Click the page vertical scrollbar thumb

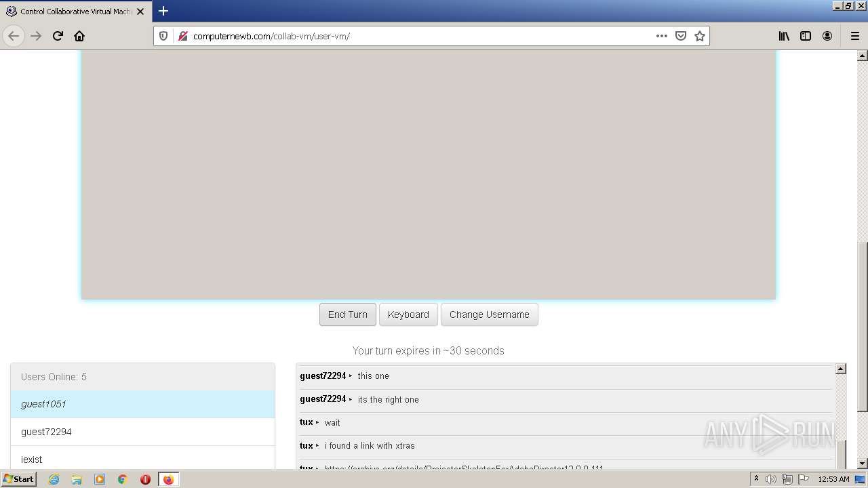pos(863,327)
